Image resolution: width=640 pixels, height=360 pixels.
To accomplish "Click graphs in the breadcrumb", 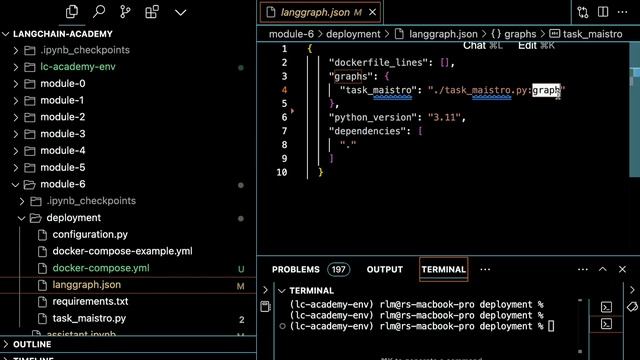I will tap(520, 34).
